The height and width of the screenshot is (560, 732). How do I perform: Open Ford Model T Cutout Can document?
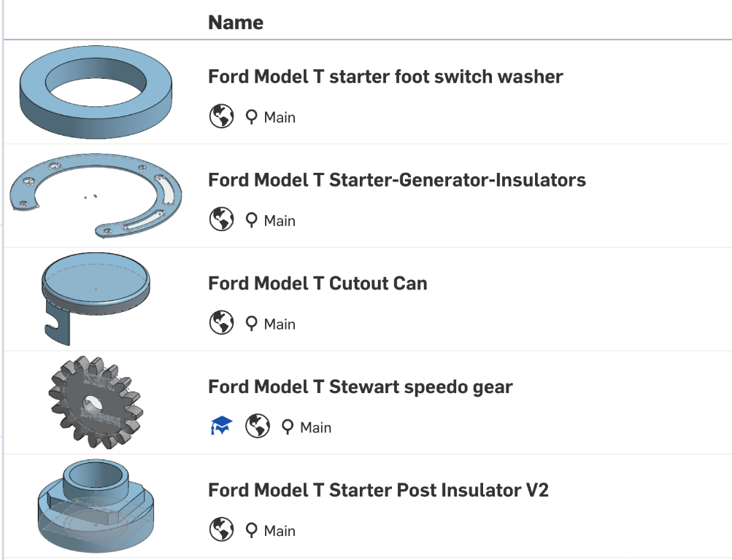coord(317,284)
